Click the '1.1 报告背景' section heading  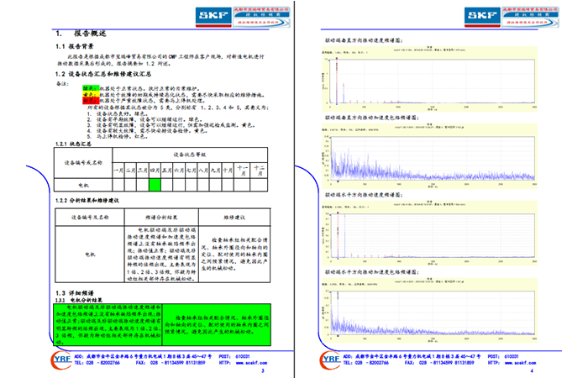click(84, 48)
